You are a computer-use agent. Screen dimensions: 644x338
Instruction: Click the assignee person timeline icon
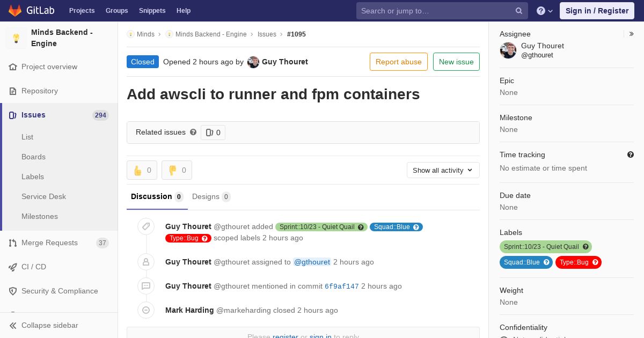[x=146, y=262]
